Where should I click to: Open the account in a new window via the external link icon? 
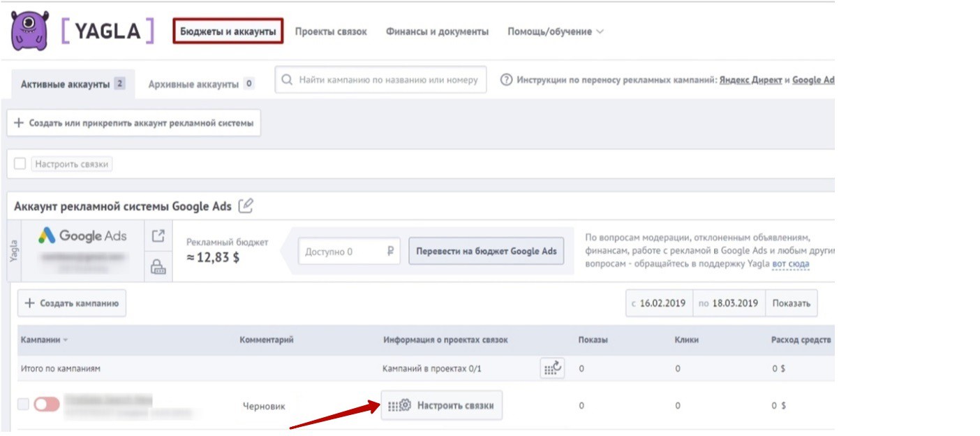tap(158, 236)
